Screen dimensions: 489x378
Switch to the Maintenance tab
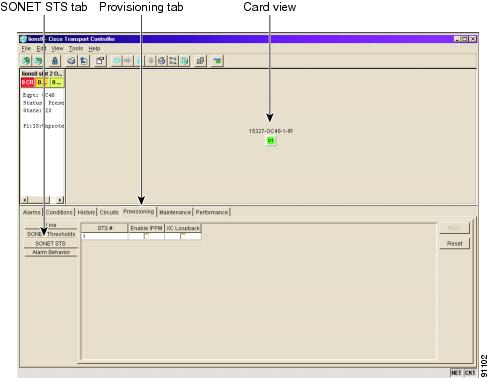(175, 212)
